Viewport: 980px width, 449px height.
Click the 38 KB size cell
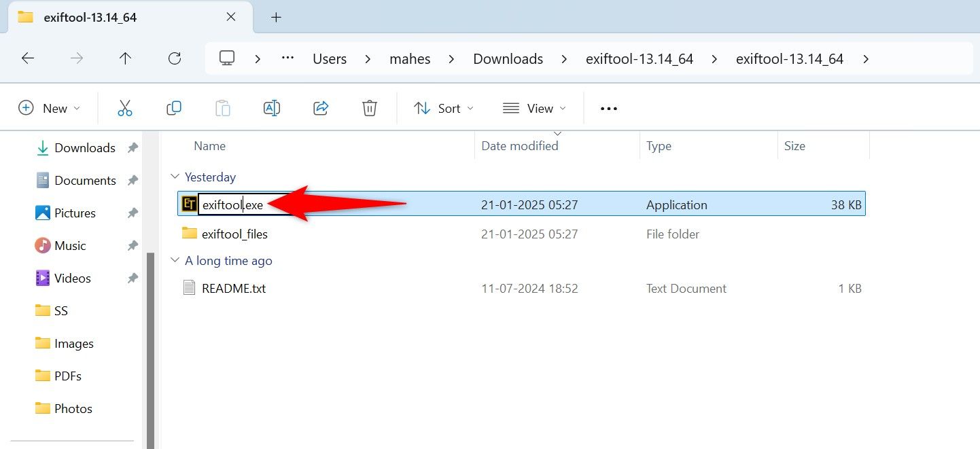point(846,204)
